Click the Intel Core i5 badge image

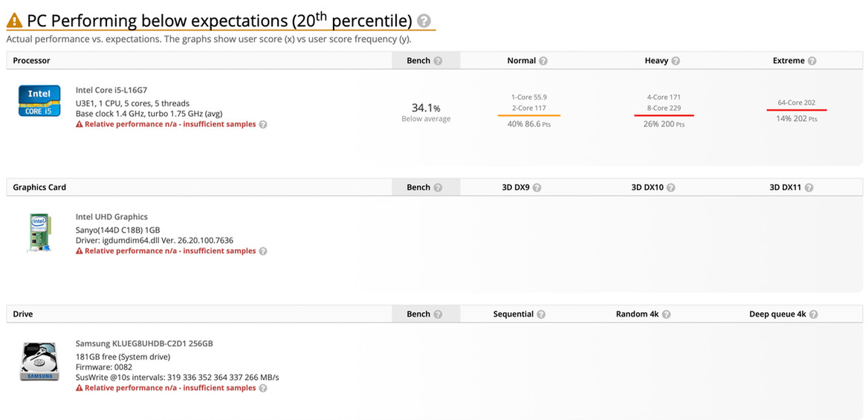click(x=39, y=100)
